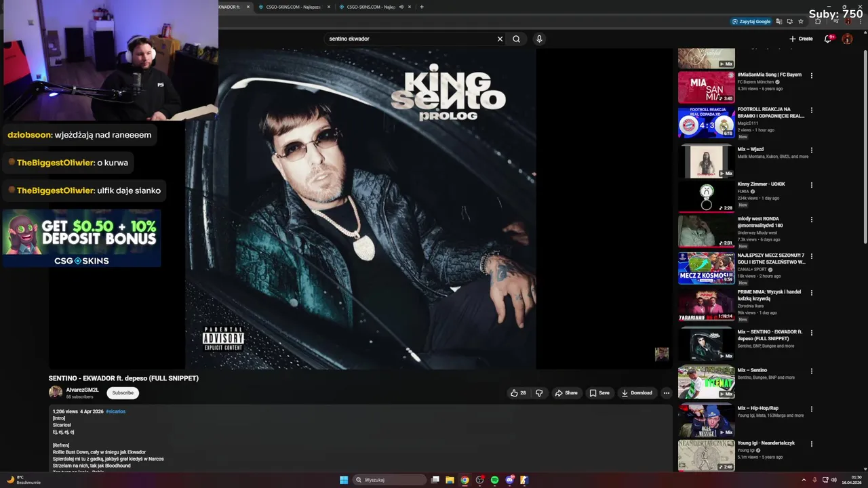
Task: Open Mix – Wjazd thumbnail
Action: [x=706, y=162]
